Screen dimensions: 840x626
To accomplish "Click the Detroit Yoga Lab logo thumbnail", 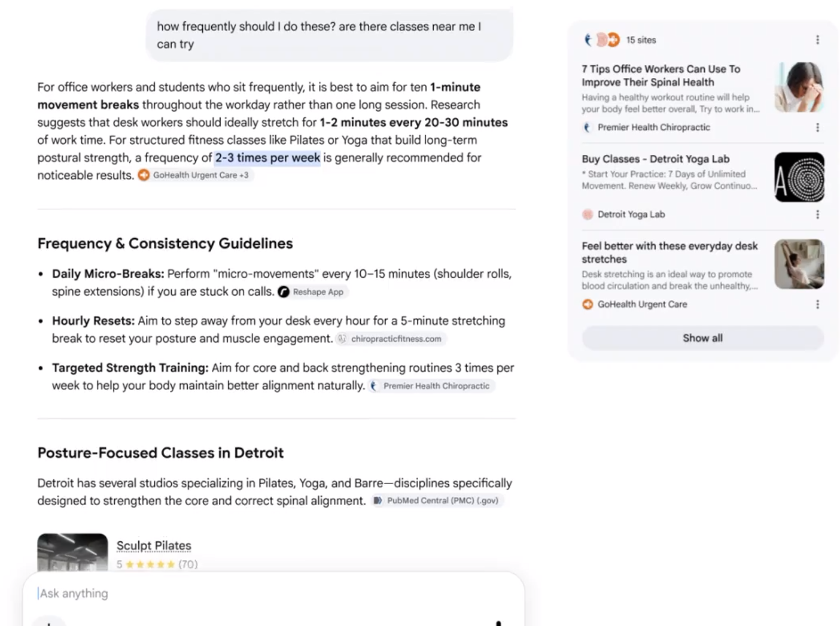I will 799,177.
